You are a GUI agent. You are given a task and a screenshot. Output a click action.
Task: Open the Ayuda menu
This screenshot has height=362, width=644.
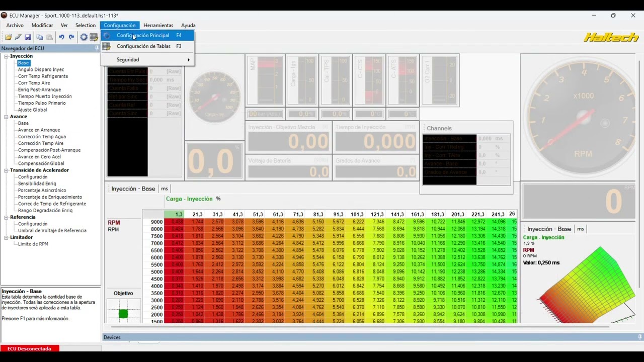coord(188,25)
